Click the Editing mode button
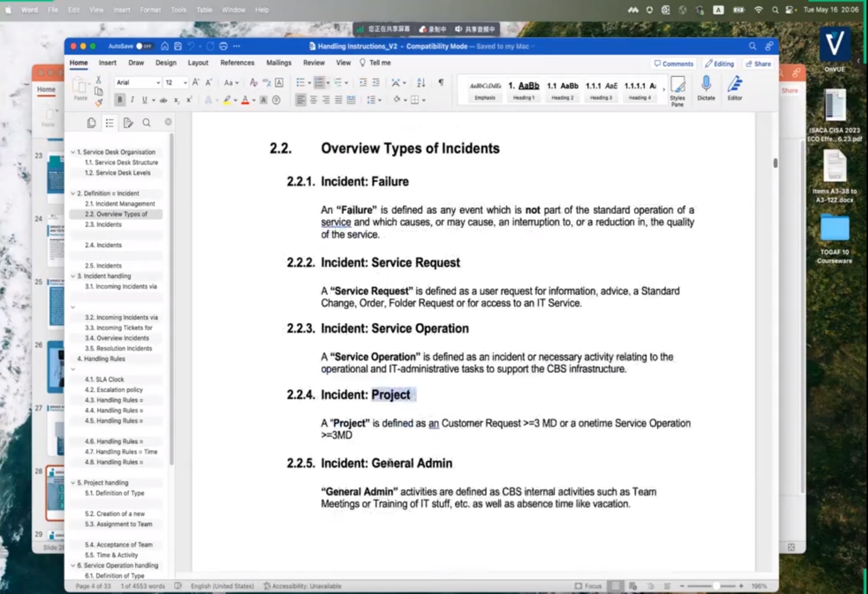Viewport: 868px width, 594px height. pos(720,64)
